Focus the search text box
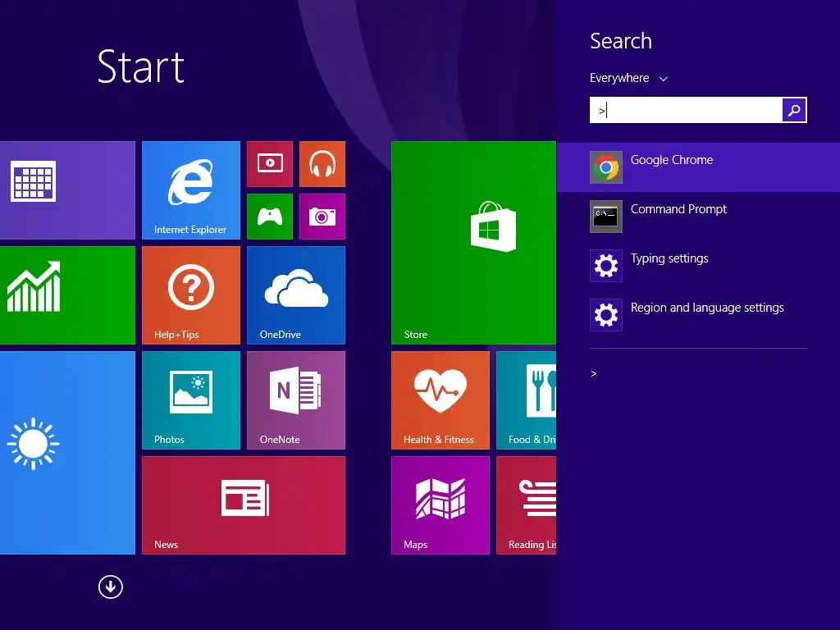 coord(686,110)
